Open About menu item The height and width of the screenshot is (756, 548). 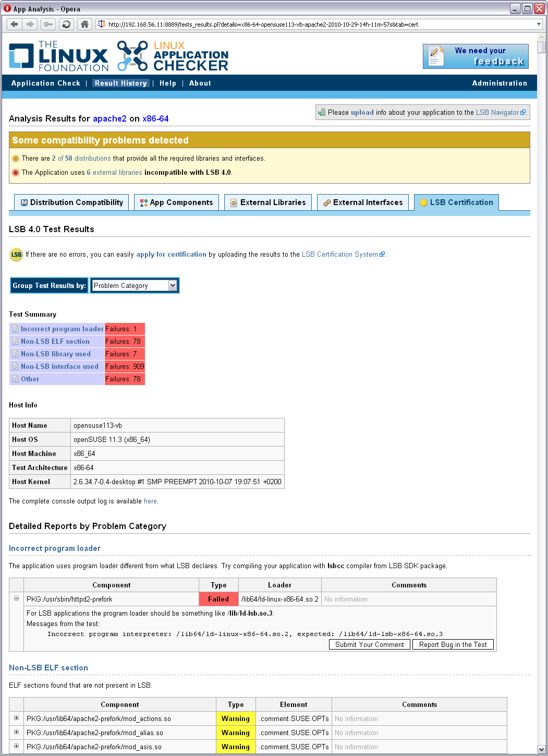click(x=200, y=83)
